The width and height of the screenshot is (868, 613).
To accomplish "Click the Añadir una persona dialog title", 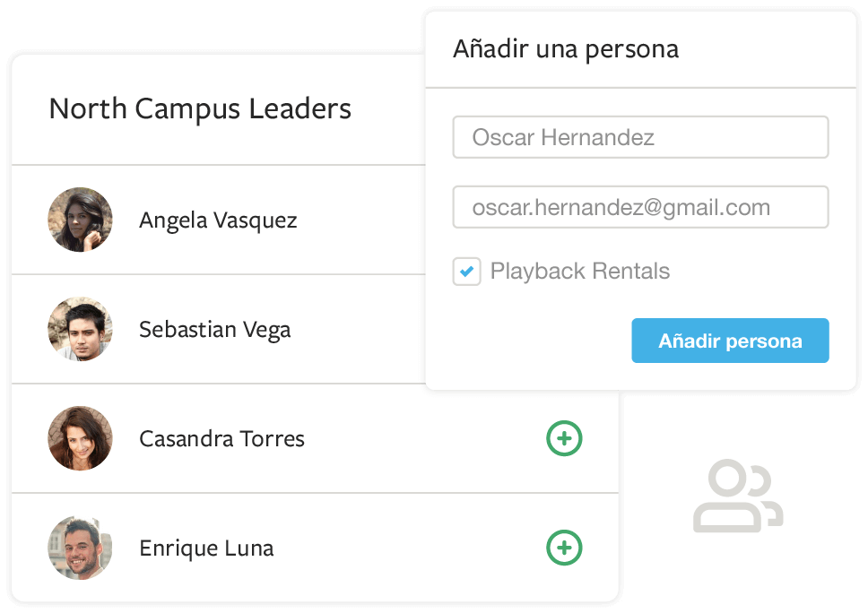I will click(x=565, y=49).
